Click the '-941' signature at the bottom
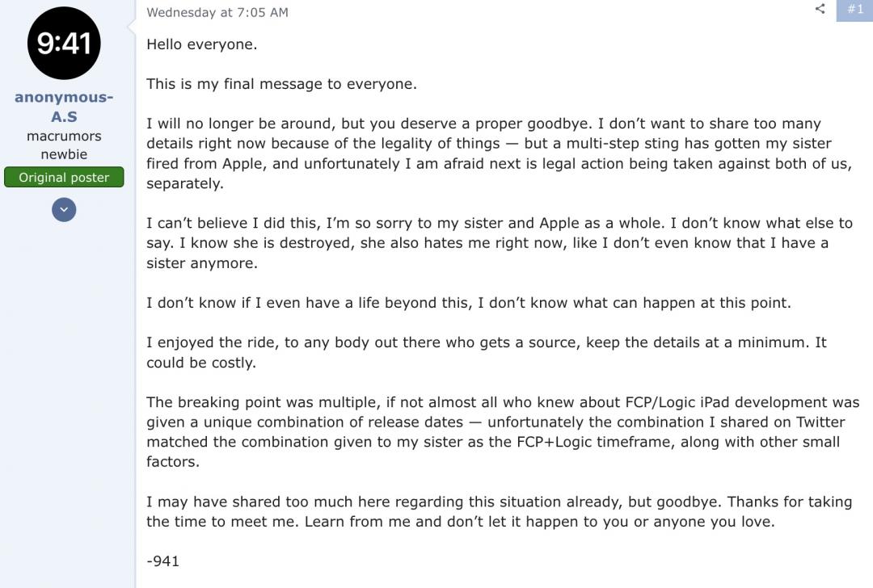 point(162,561)
